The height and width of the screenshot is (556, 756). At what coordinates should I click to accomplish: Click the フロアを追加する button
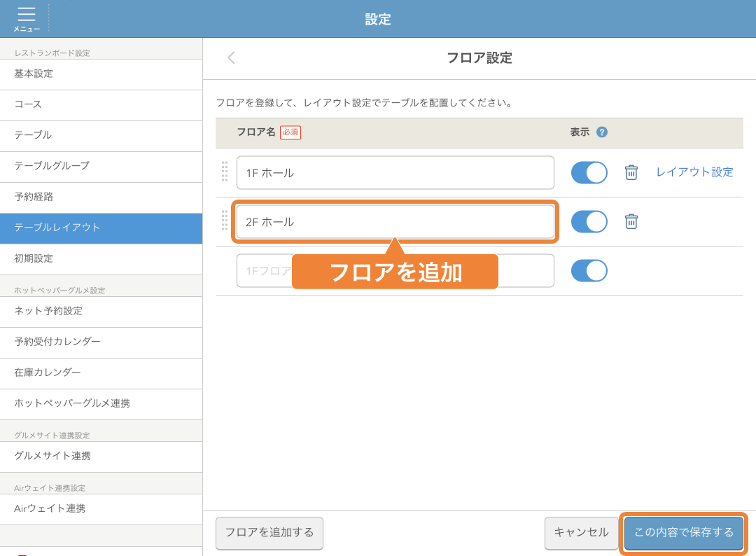point(269,533)
